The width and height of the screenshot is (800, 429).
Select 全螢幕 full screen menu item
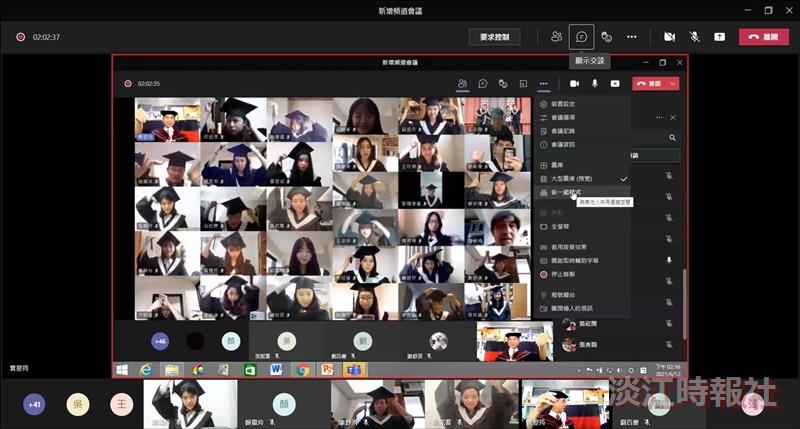click(x=584, y=226)
